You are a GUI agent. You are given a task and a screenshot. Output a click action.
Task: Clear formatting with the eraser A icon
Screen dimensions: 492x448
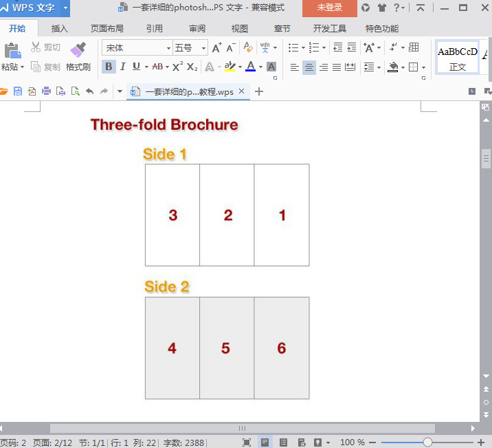click(x=248, y=47)
